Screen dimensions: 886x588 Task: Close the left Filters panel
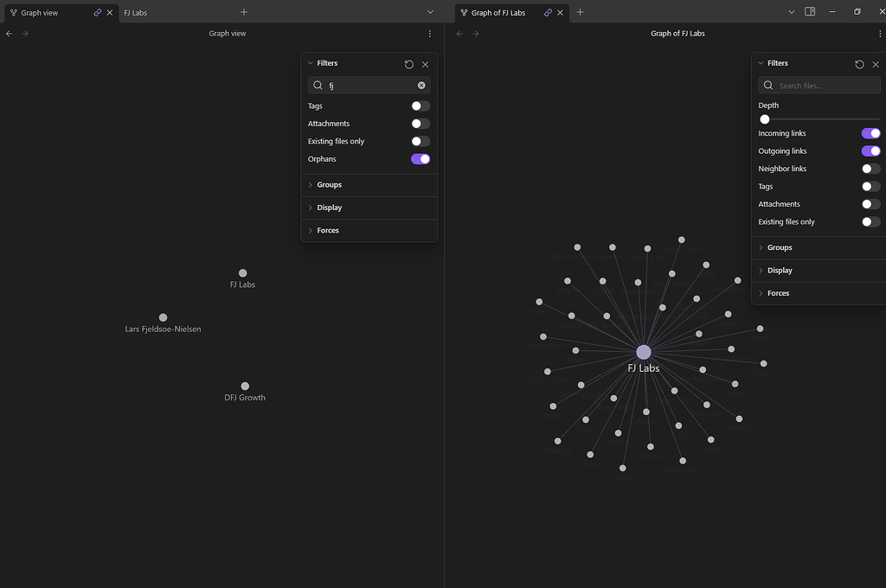click(425, 63)
